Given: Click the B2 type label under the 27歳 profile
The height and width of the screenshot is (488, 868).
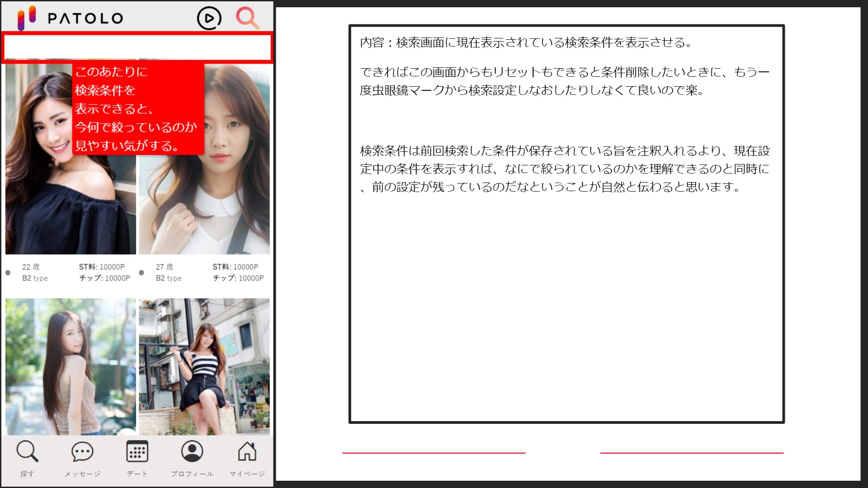Looking at the screenshot, I should coord(169,278).
